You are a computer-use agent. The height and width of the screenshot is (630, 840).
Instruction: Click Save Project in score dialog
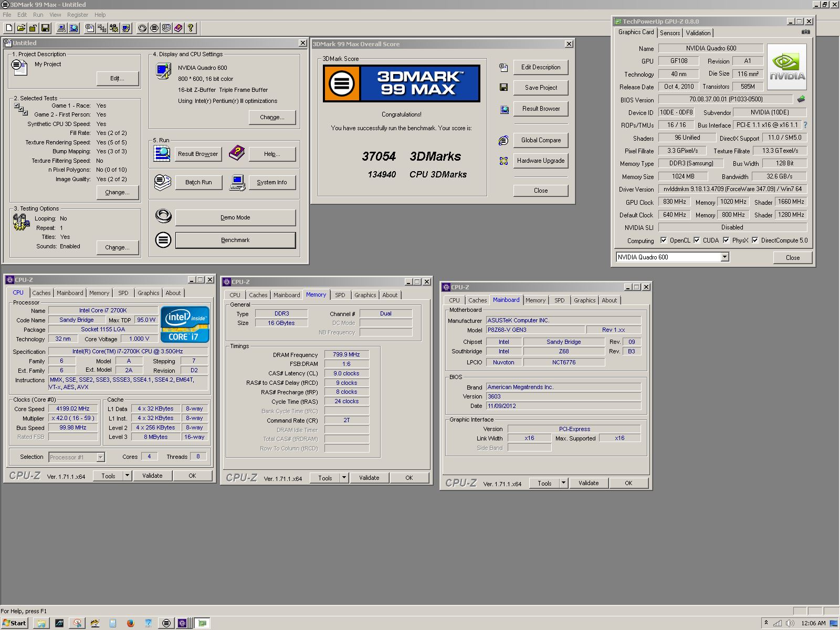(x=541, y=88)
